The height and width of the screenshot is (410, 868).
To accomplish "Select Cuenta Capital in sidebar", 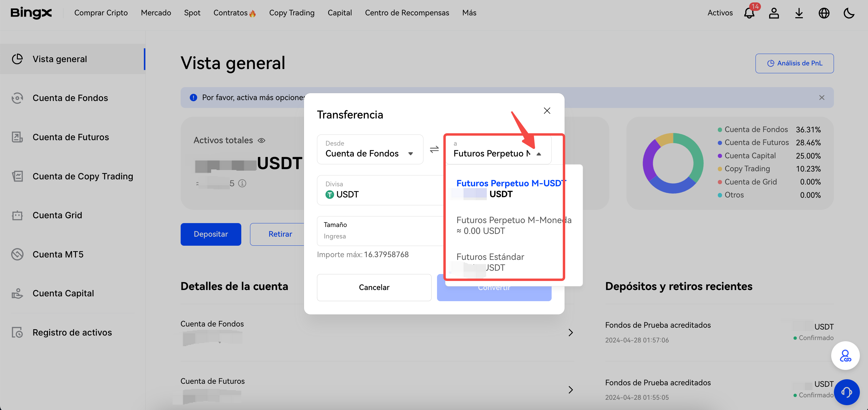I will (72, 293).
